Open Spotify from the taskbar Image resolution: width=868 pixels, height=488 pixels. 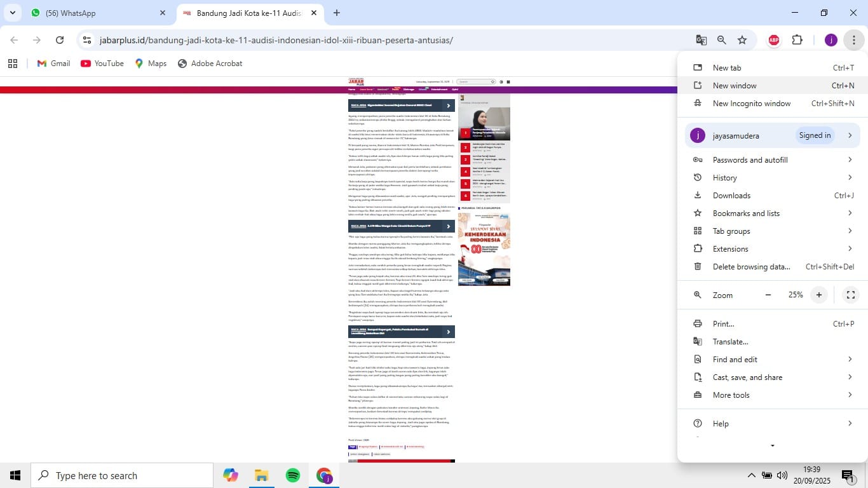click(x=293, y=475)
